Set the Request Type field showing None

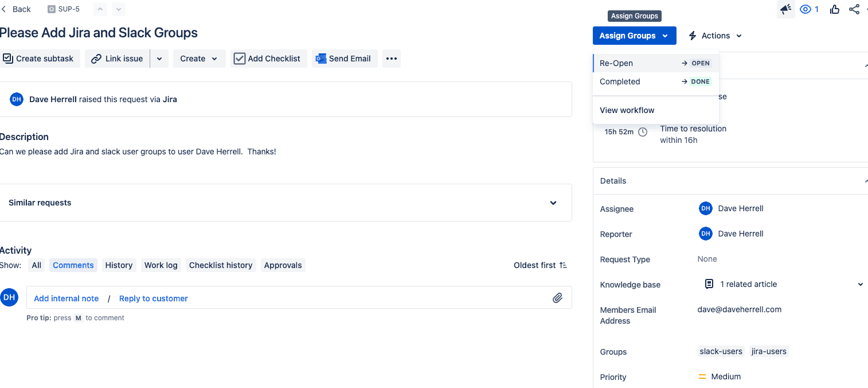click(707, 259)
